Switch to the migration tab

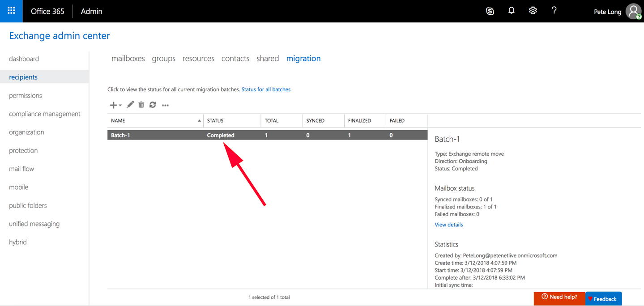pos(303,58)
